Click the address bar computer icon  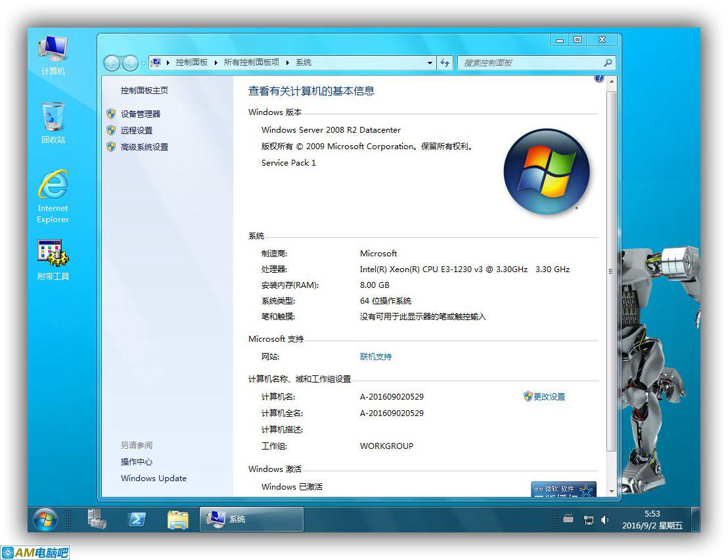[x=156, y=62]
